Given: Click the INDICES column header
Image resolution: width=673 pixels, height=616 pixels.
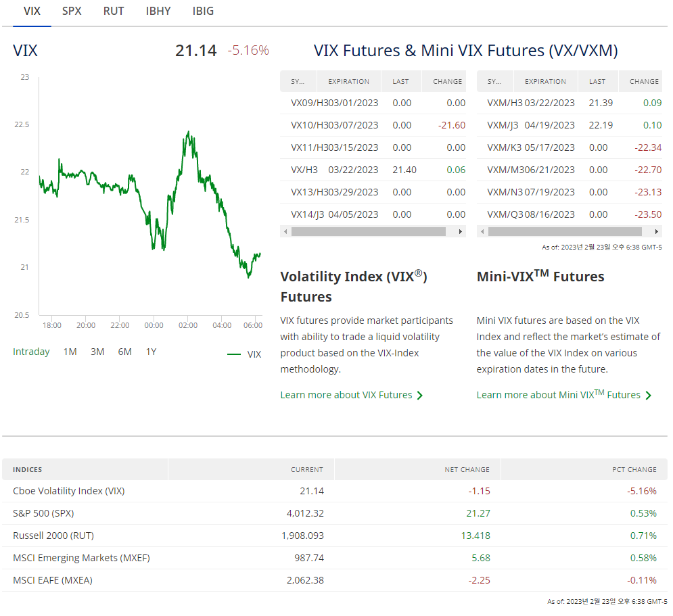Looking at the screenshot, I should (85, 470).
